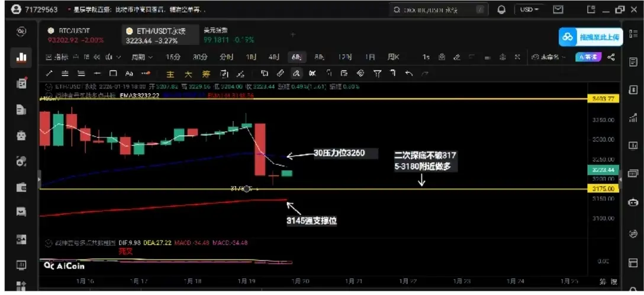The height and width of the screenshot is (295, 644).
Task: Click the 筹 chip distribution button in drawing toolbar
Action: coord(206,74)
